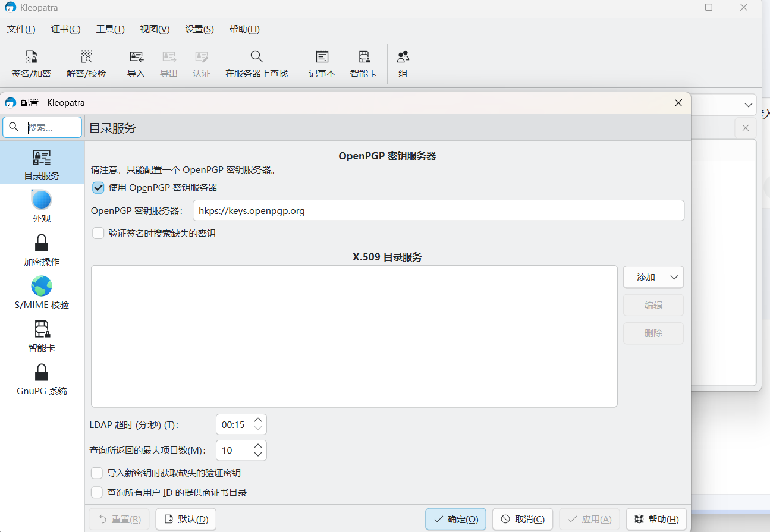Select 加密操作 configuration page
This screenshot has width=770, height=532.
[42, 250]
